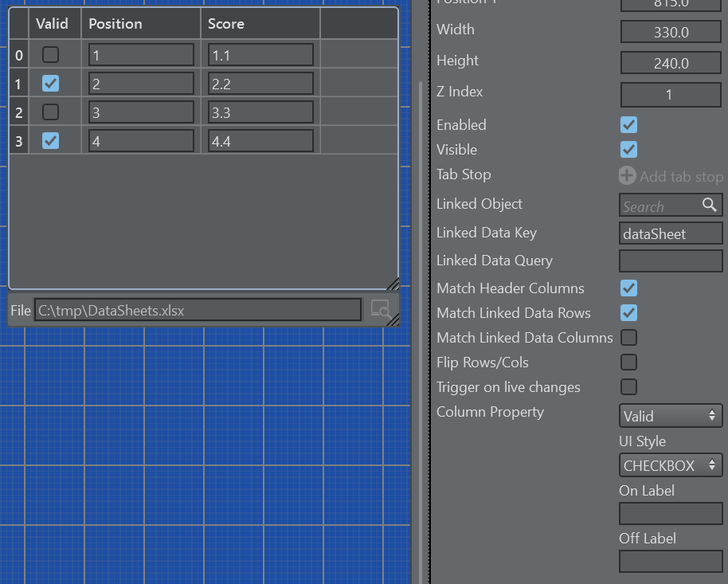Click the Width value field

(671, 32)
